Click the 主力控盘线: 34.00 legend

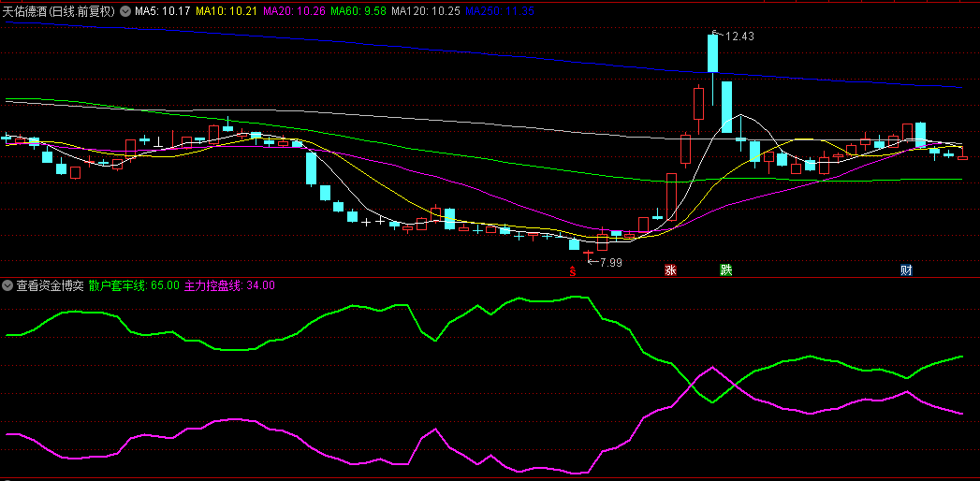229,286
